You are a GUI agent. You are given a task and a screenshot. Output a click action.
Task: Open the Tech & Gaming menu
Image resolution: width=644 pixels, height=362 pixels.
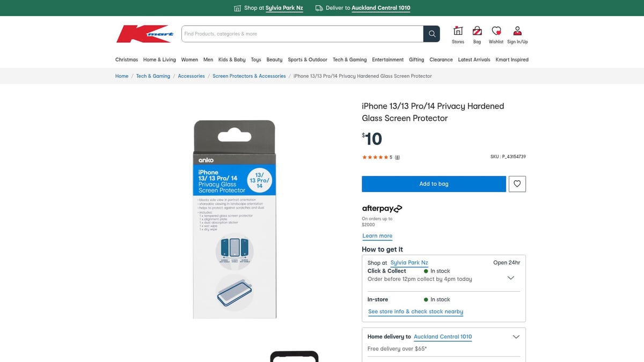tap(349, 60)
